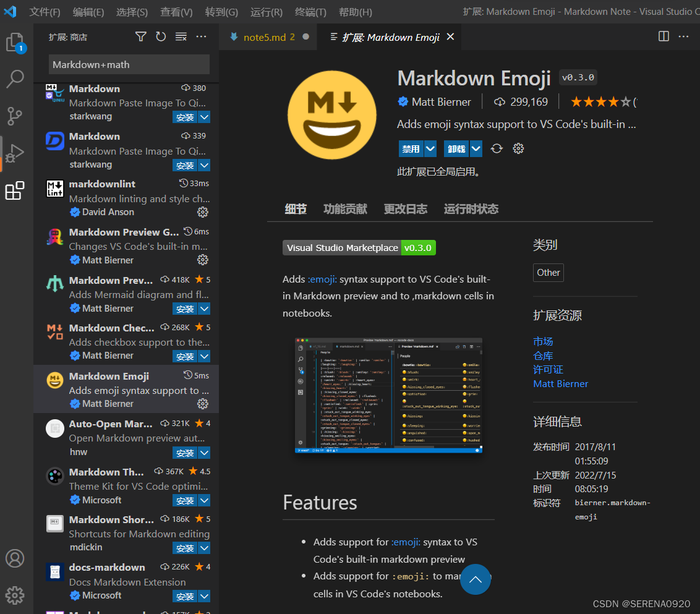700x614 pixels.
Task: Open the 编辑(E) menu
Action: pos(88,12)
